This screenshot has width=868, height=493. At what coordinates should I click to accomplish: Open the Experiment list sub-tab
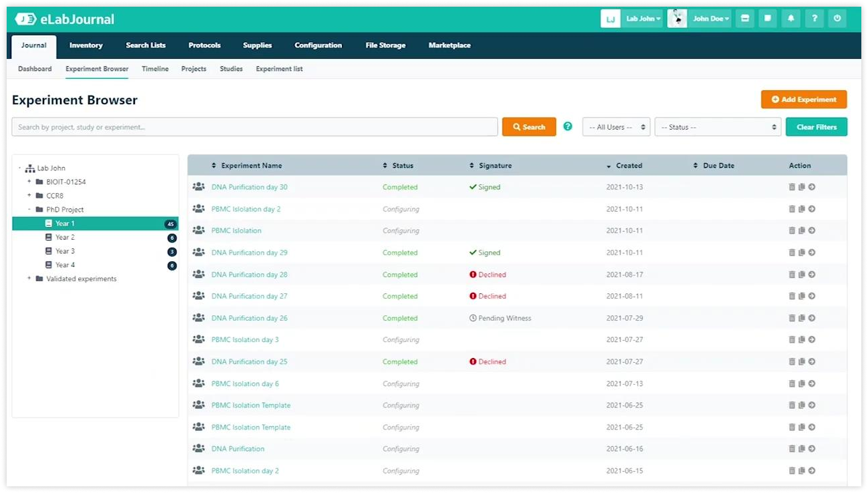[x=279, y=69]
